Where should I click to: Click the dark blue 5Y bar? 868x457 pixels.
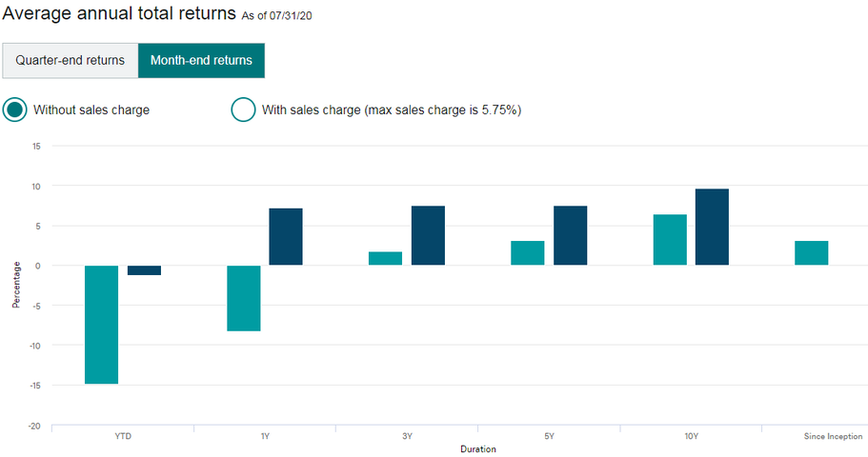click(570, 235)
